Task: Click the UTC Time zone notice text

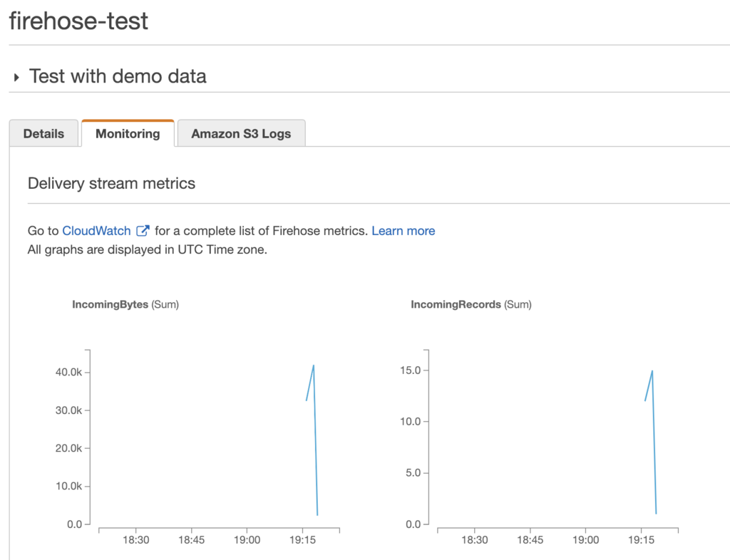Action: [147, 250]
